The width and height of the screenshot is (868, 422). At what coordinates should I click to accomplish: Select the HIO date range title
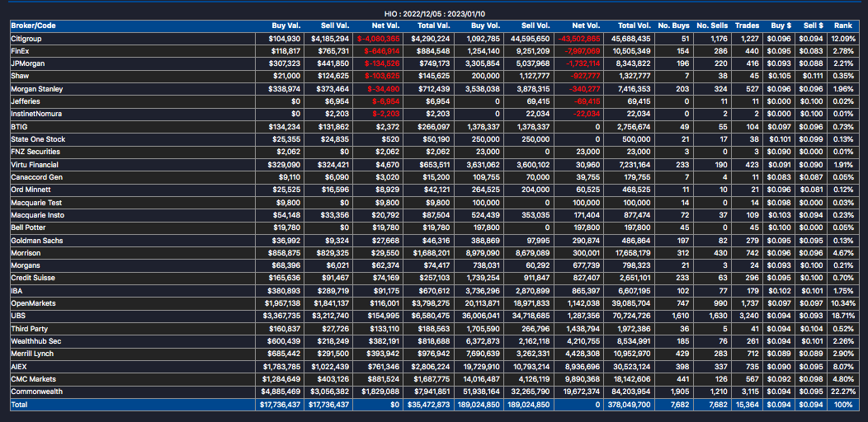[x=435, y=14]
